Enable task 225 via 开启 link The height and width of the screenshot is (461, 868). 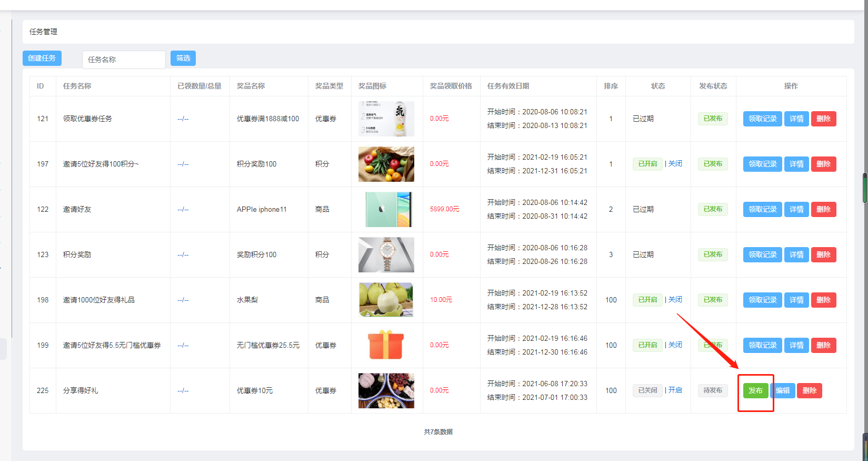675,390
